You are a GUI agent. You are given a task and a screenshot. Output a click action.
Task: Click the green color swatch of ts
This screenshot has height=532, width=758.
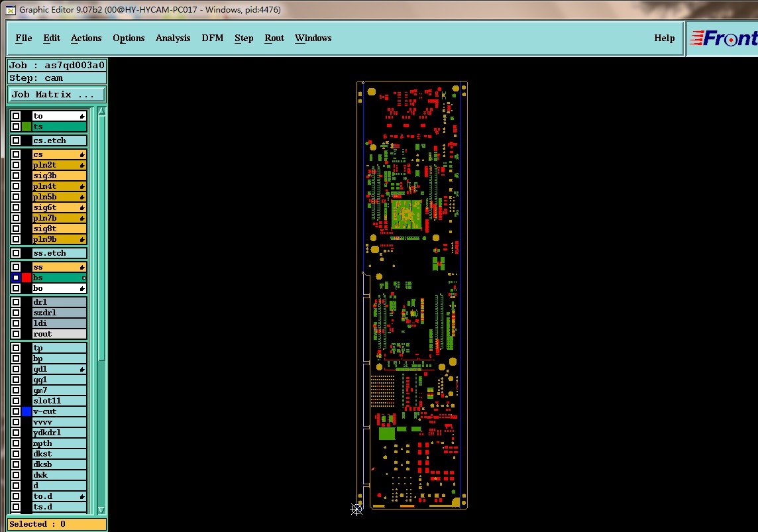pos(26,127)
